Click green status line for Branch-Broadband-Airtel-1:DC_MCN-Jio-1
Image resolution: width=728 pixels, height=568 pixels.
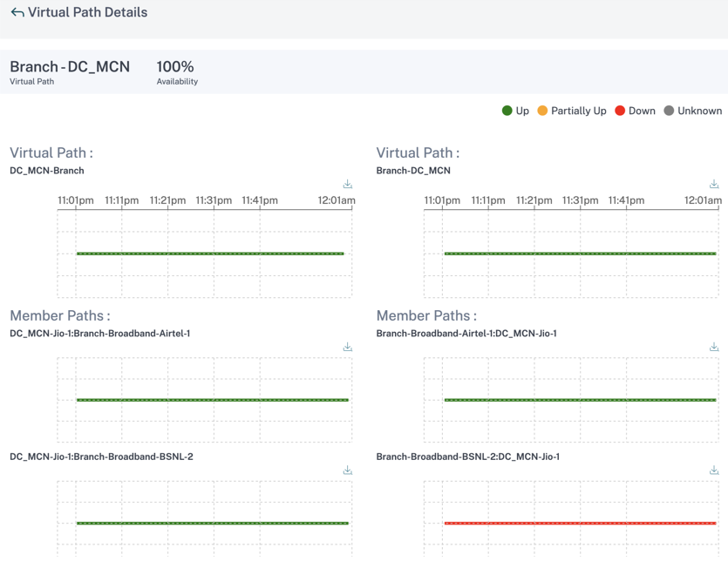tap(581, 400)
